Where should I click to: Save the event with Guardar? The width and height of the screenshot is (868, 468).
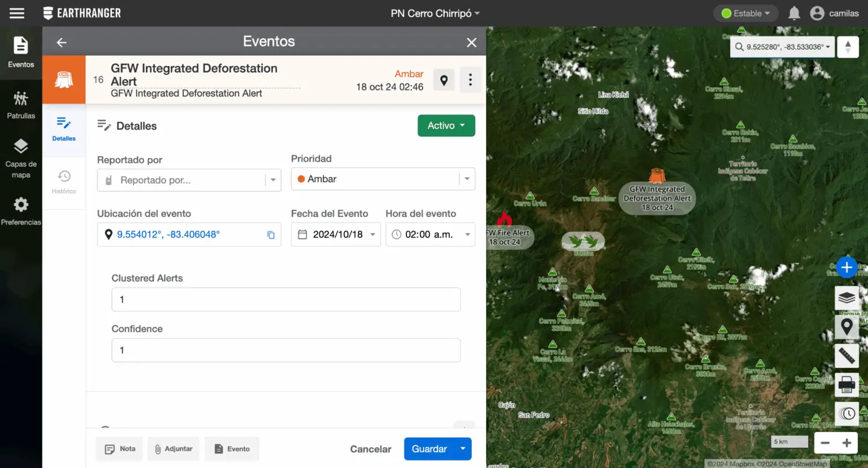click(x=429, y=448)
